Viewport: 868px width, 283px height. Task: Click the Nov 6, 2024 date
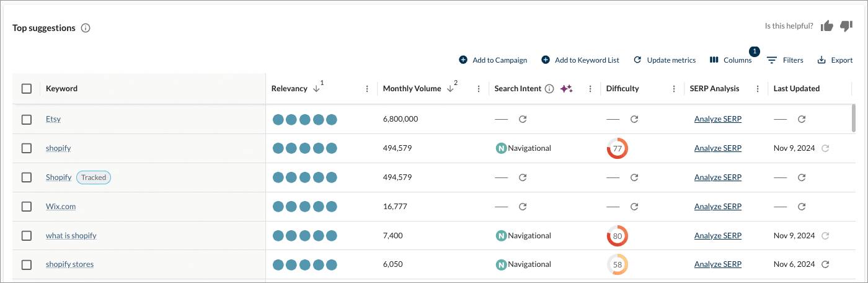(x=794, y=264)
